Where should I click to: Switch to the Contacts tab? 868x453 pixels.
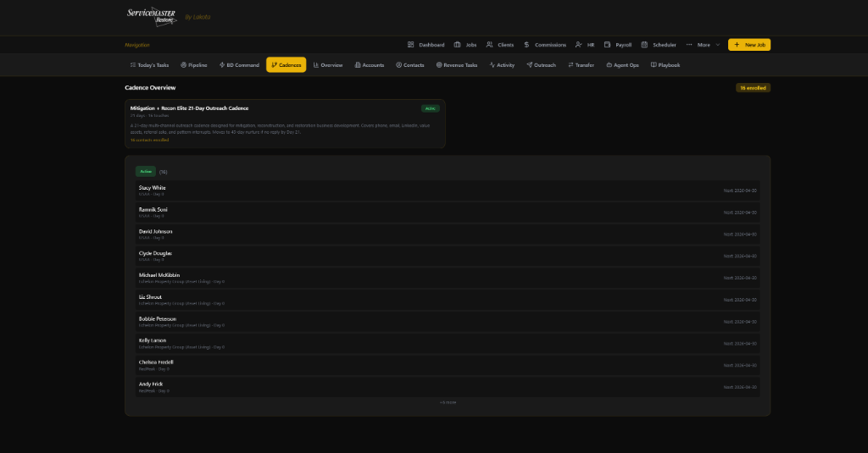[x=410, y=64]
